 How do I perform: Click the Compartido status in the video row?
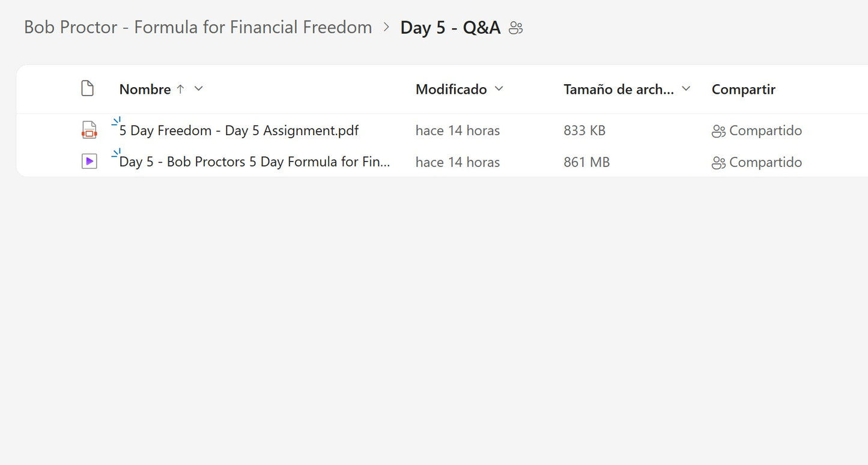(x=765, y=162)
